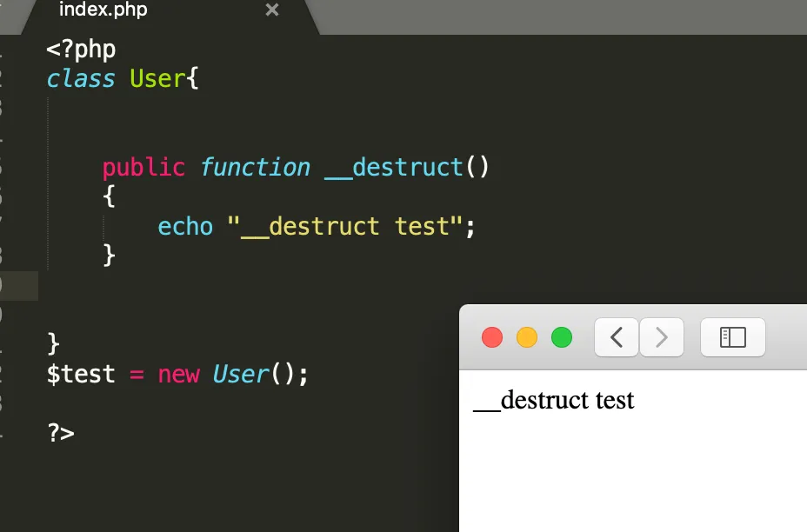Image resolution: width=807 pixels, height=532 pixels.
Task: Click the "echo" statement keyword
Action: point(185,226)
